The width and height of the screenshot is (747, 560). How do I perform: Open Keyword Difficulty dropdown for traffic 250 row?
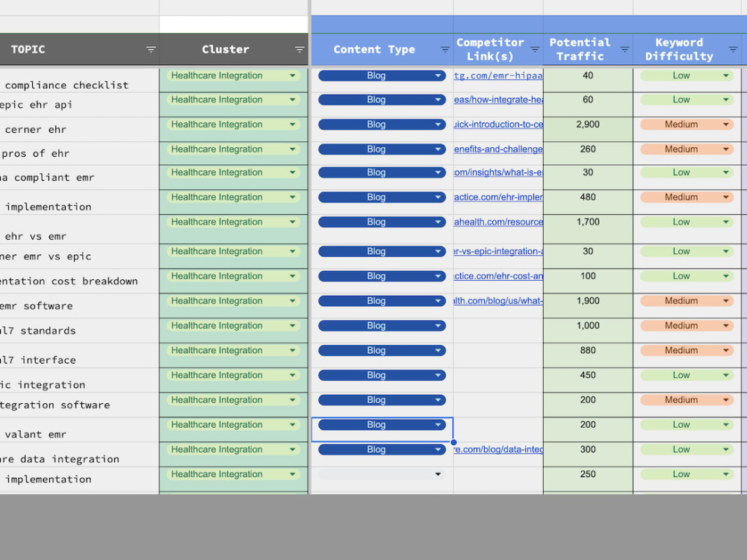725,474
